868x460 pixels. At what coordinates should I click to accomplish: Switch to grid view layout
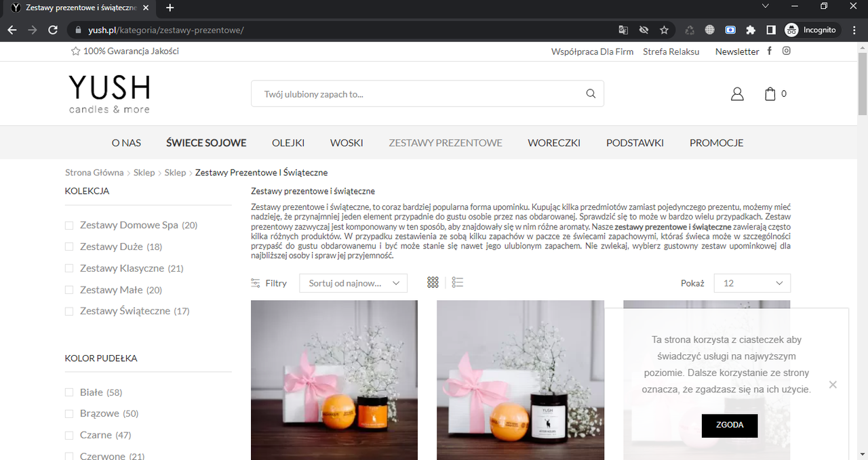click(433, 283)
